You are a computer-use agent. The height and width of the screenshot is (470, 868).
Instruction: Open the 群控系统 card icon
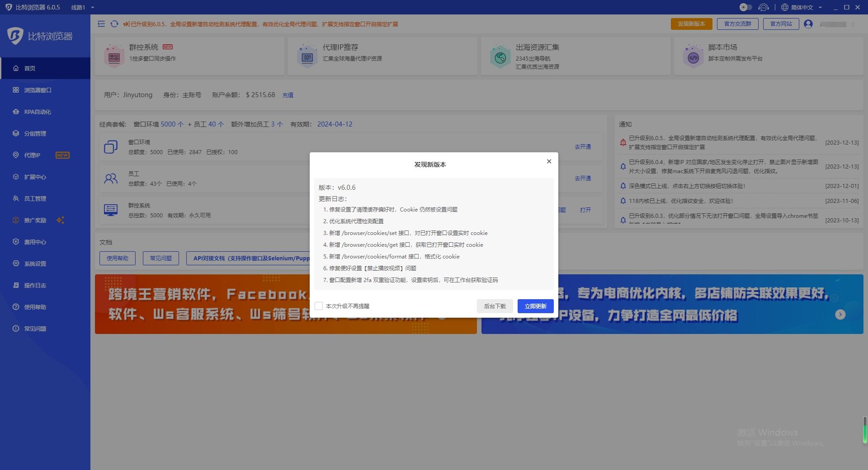pyautogui.click(x=114, y=56)
